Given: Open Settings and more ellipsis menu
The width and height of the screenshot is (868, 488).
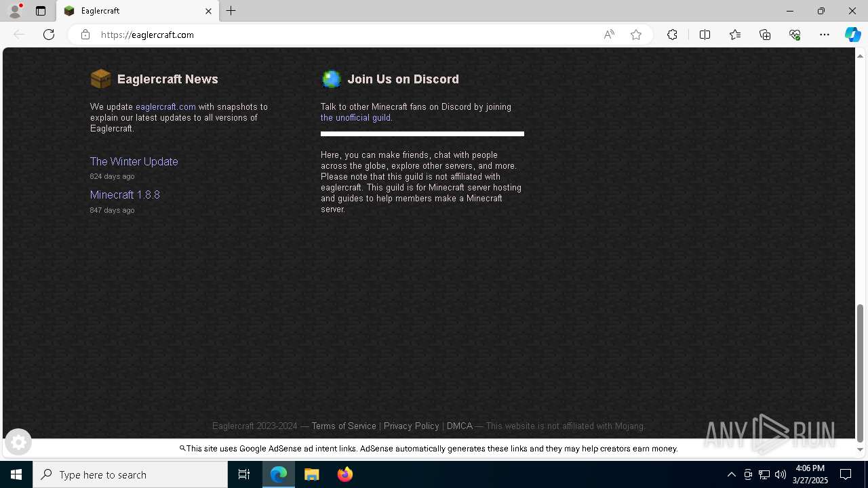Looking at the screenshot, I should (825, 35).
